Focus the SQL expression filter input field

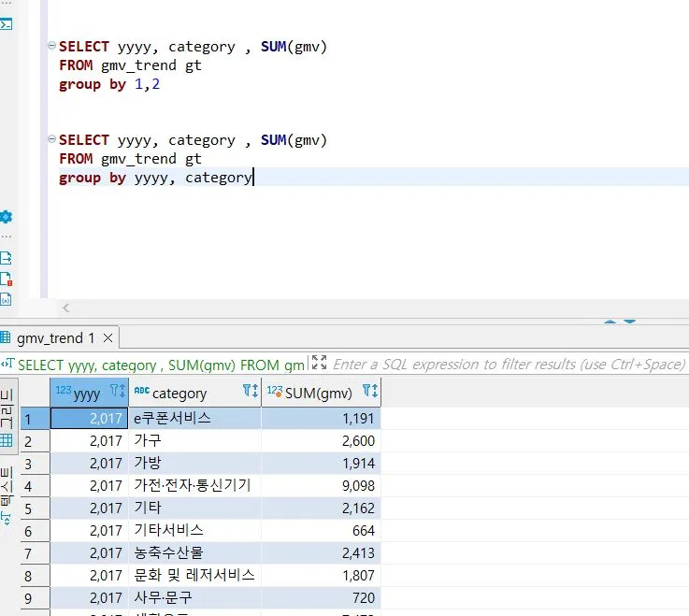509,365
